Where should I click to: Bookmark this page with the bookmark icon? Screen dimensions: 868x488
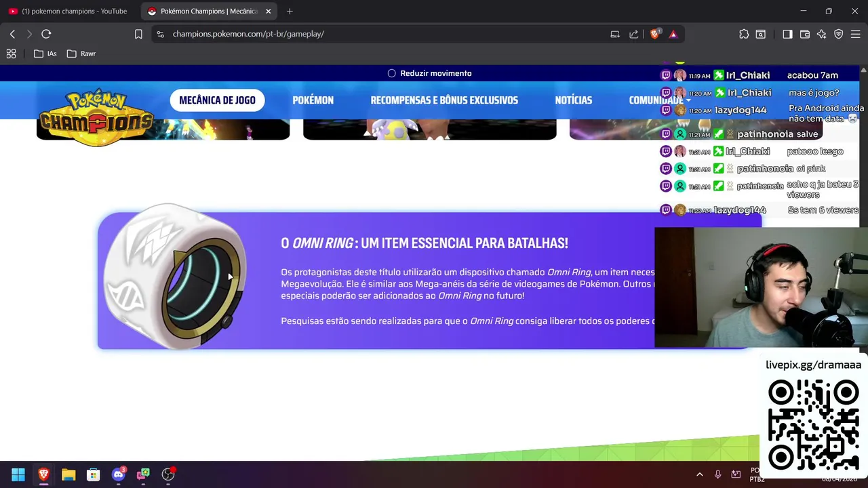click(x=138, y=34)
